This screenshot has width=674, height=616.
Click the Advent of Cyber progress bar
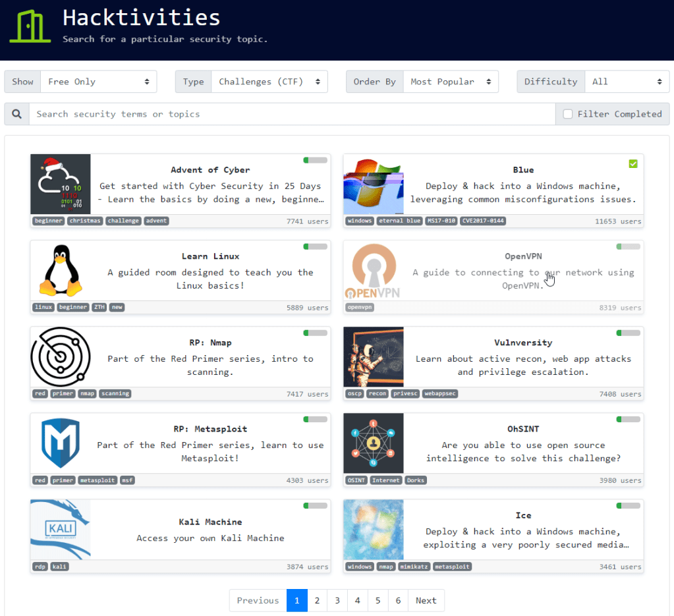click(x=316, y=160)
